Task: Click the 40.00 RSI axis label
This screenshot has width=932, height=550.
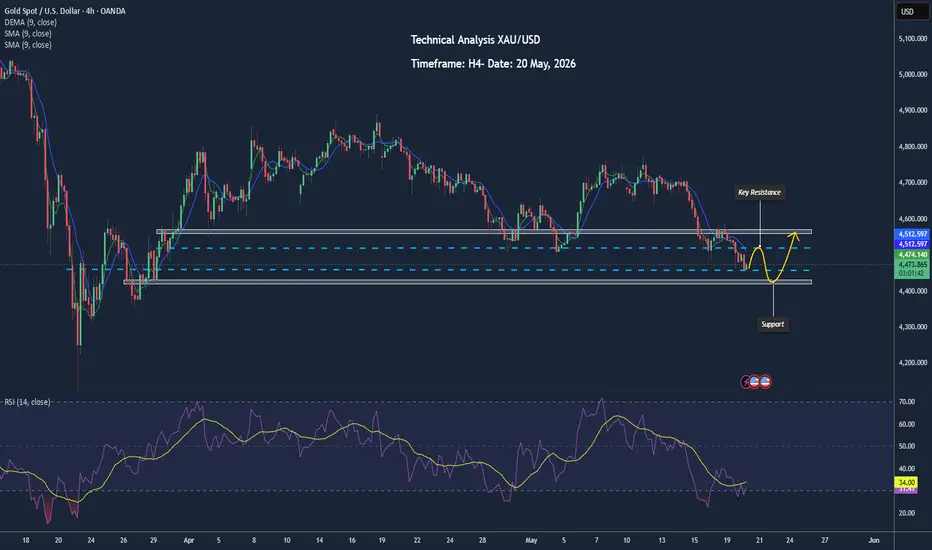Action: point(906,469)
